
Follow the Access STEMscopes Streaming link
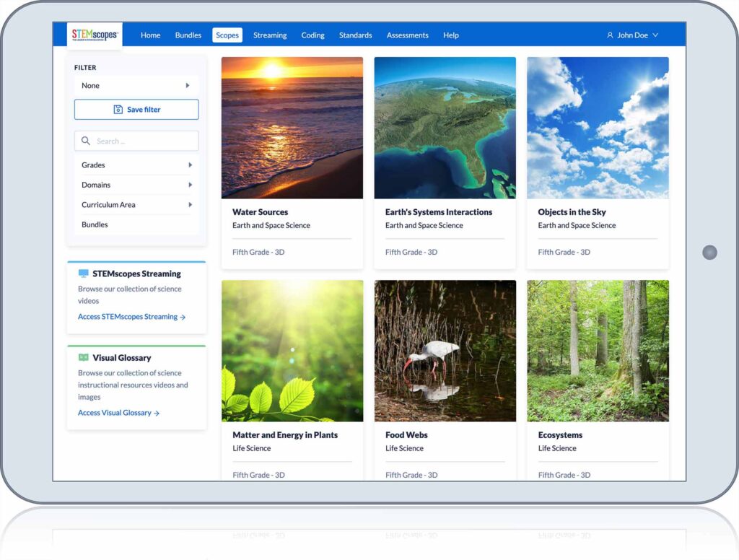[x=131, y=317]
